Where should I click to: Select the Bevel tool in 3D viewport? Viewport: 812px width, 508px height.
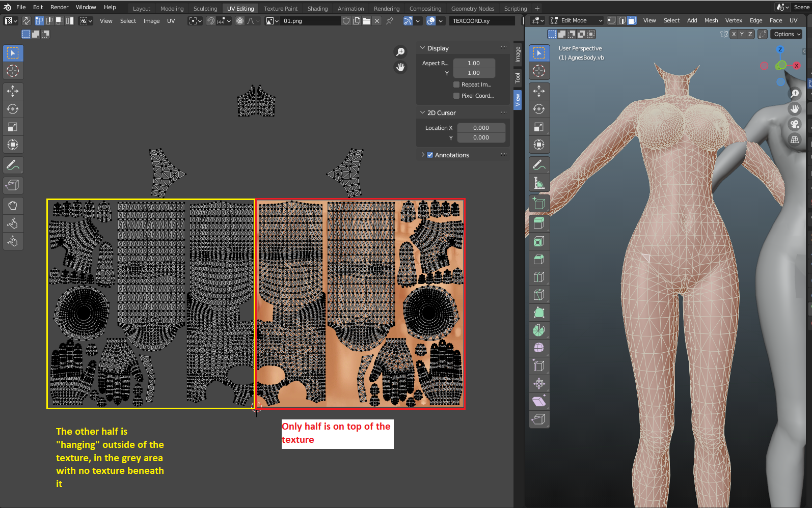pos(539,259)
